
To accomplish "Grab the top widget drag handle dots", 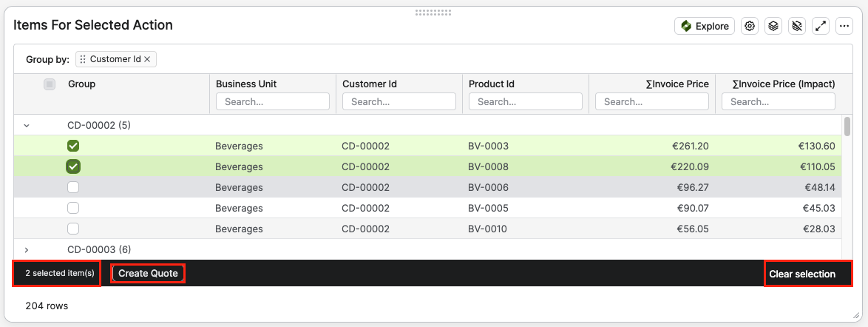I will (433, 12).
